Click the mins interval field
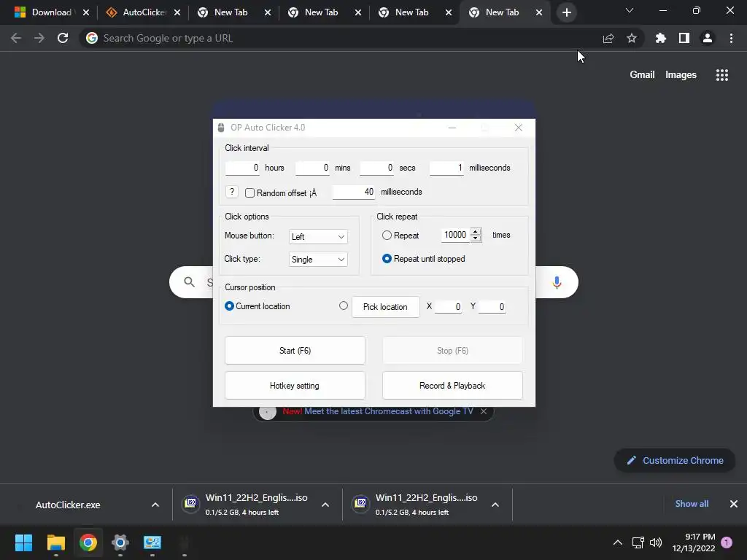 (x=312, y=168)
